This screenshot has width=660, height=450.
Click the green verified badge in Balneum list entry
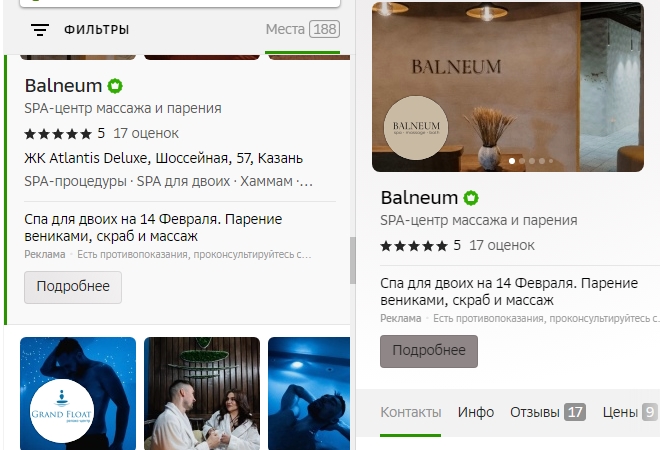tap(115, 86)
